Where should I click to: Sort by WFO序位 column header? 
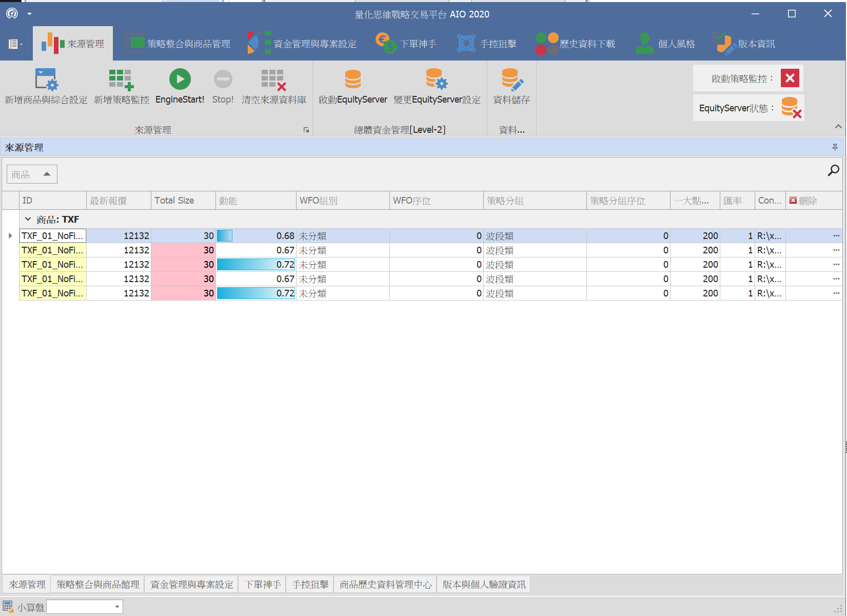pyautogui.click(x=437, y=201)
